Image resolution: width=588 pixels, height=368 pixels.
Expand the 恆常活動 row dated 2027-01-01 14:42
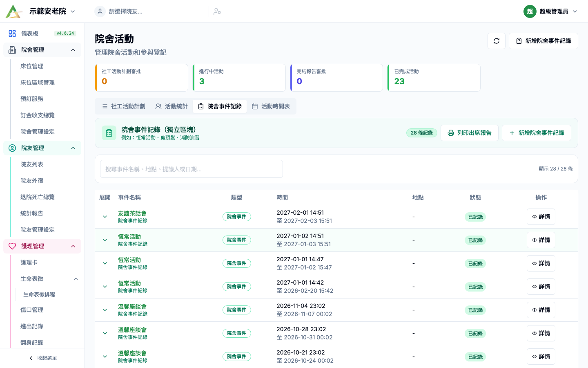coord(105,287)
